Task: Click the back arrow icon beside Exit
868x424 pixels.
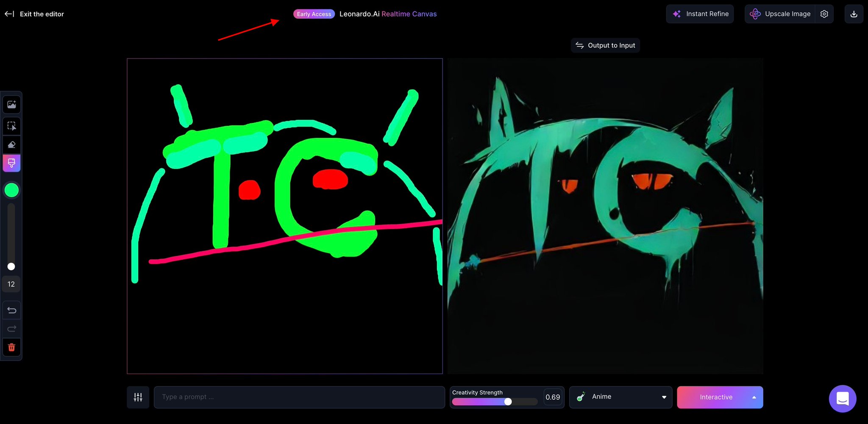Action: tap(9, 14)
